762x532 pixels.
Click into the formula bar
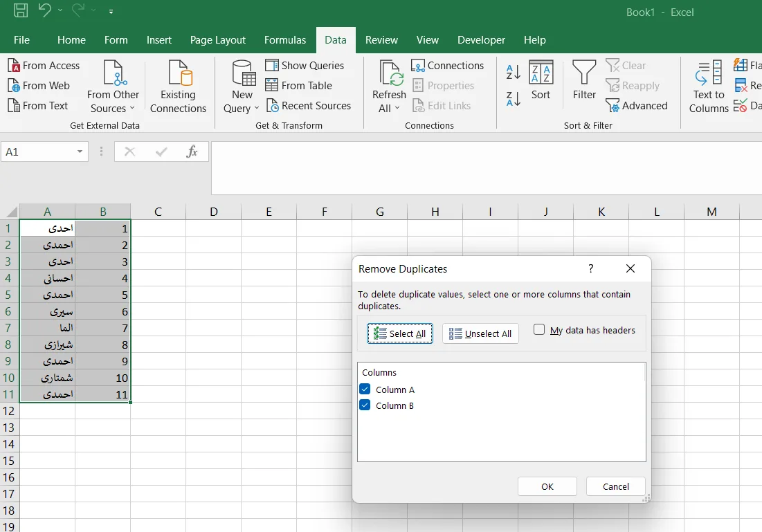tap(486, 168)
